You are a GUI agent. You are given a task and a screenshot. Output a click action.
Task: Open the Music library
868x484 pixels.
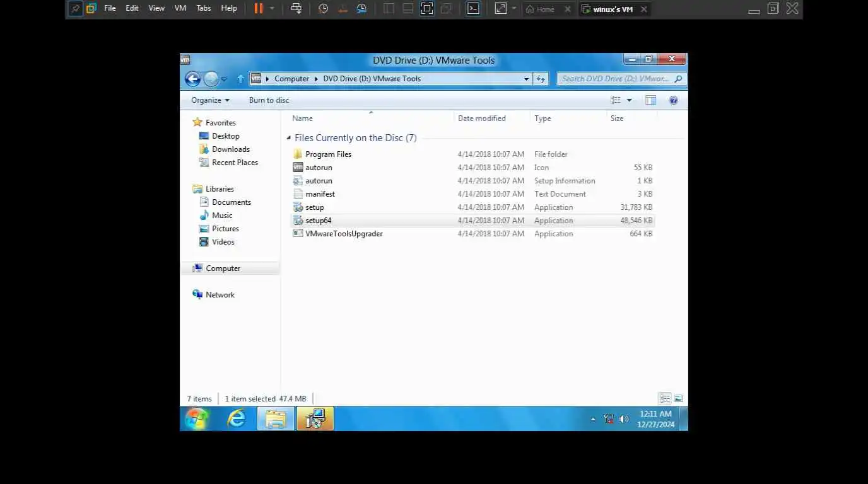[216, 216]
